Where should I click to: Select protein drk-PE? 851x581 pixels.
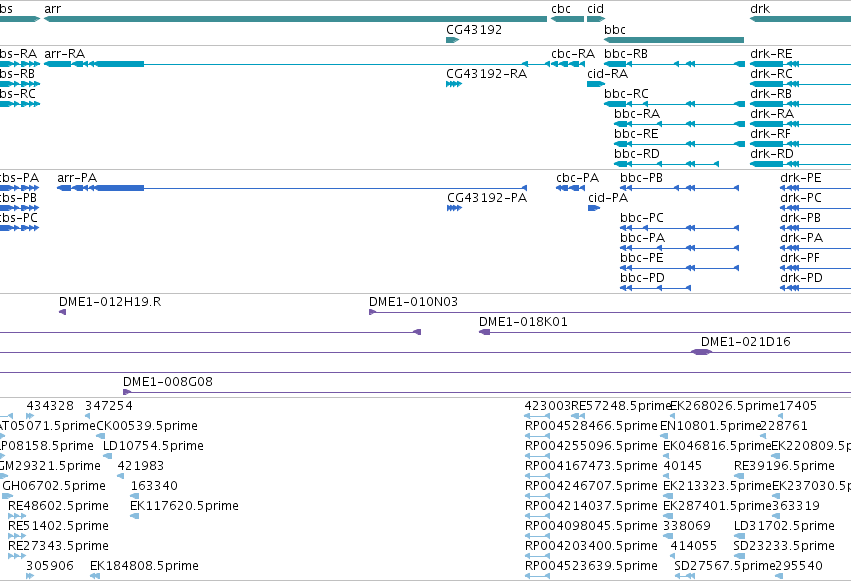pos(815,188)
